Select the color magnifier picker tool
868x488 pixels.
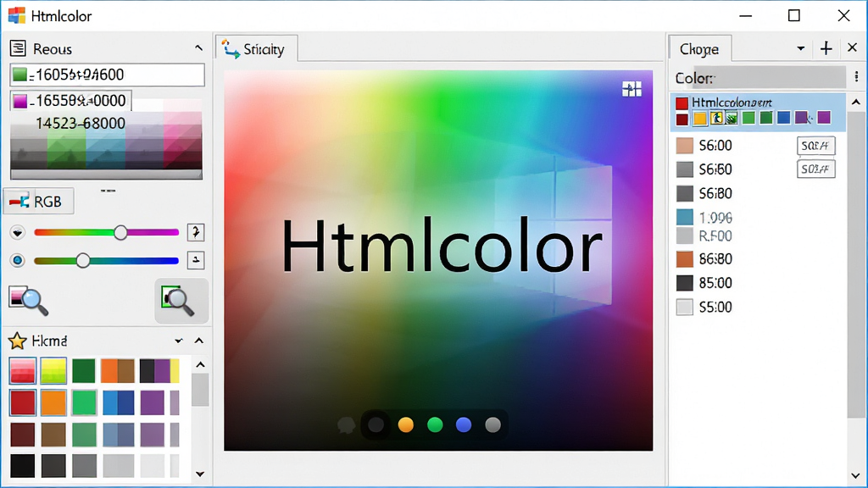[29, 301]
